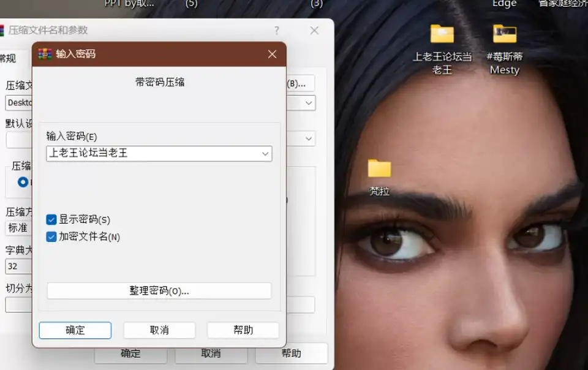
Task: Click the dictionary size field showing 32
Action: click(x=19, y=266)
